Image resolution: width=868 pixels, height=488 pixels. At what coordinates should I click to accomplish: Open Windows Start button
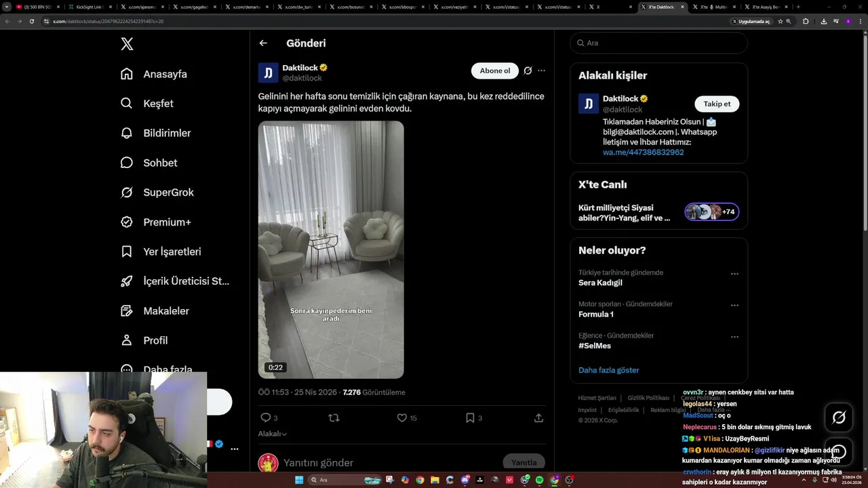(x=298, y=480)
